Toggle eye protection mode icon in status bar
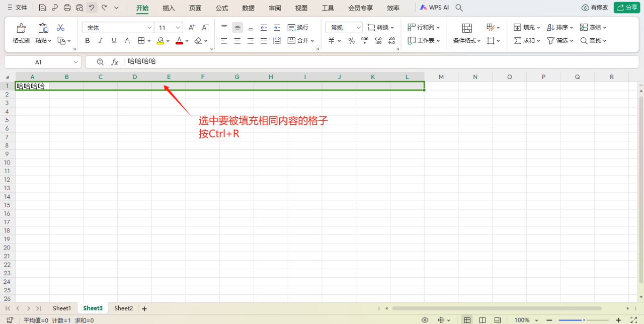This screenshot has width=644, height=324. (425, 320)
